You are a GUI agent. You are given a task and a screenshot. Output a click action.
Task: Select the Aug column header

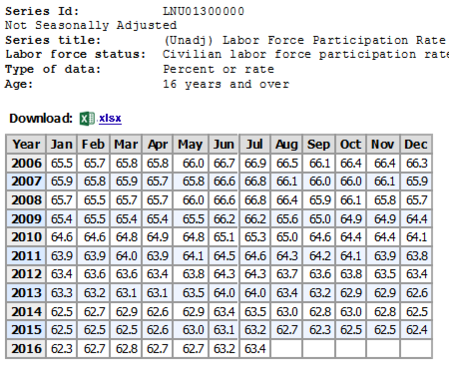point(286,144)
